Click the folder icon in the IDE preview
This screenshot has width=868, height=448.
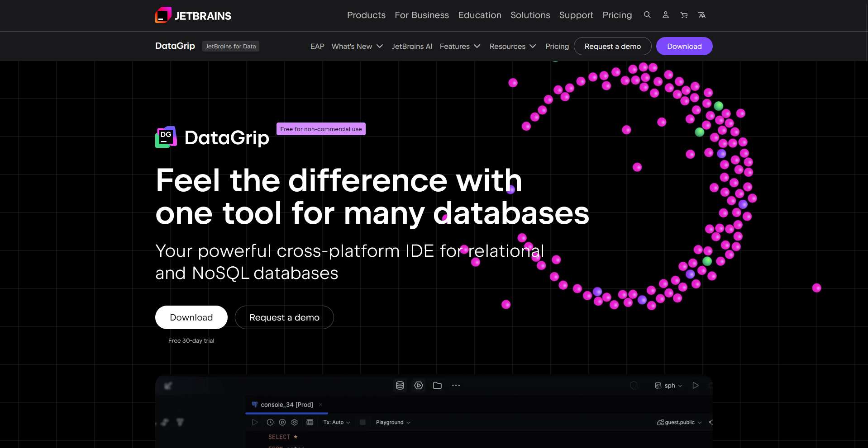click(x=437, y=386)
